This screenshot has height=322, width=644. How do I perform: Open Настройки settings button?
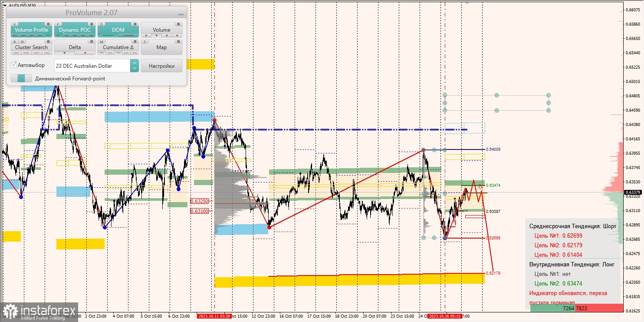pyautogui.click(x=161, y=66)
